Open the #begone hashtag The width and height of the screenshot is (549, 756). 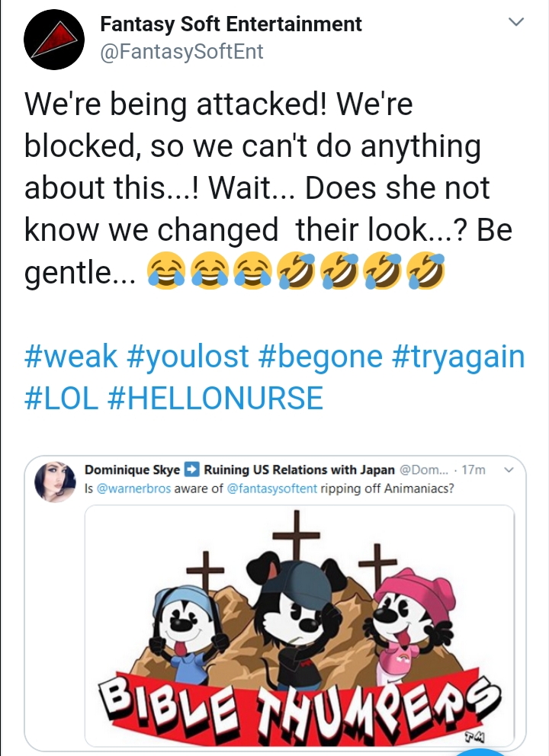coord(320,357)
